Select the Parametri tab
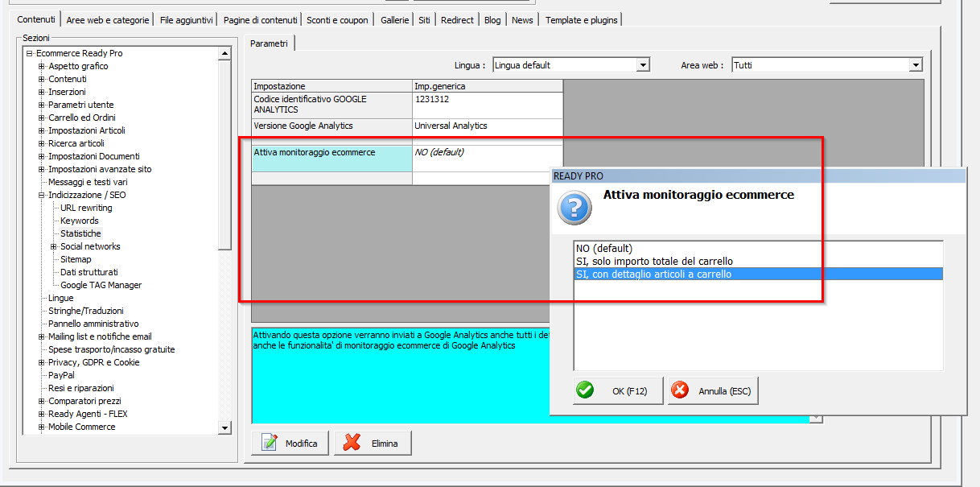The width and height of the screenshot is (980, 487). (x=269, y=43)
